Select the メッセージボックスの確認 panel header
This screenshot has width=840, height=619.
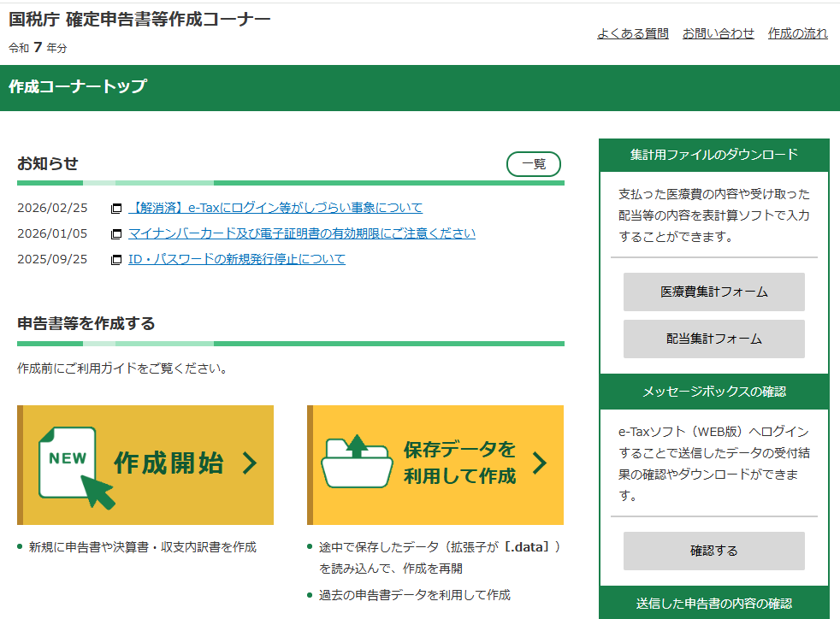point(715,392)
